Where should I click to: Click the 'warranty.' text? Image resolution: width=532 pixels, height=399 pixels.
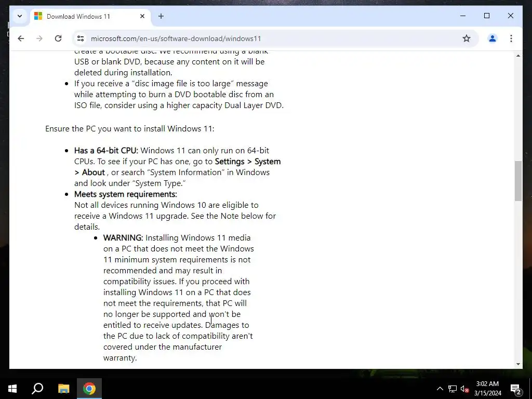[x=120, y=357]
